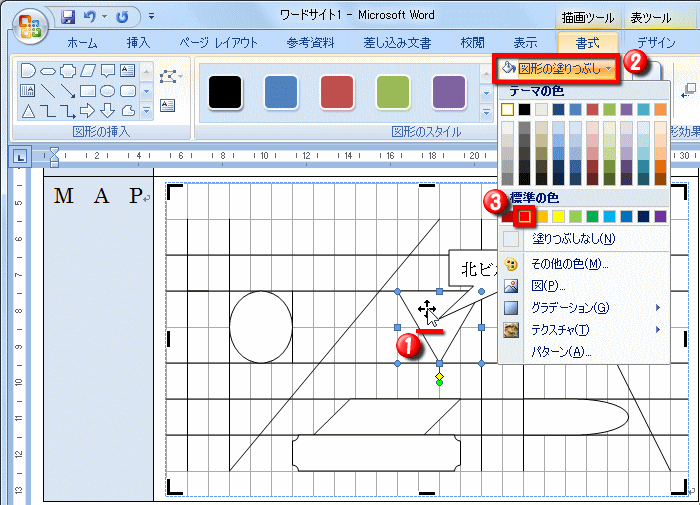Pick purple in the standard colors
Screen dimensions: 700x505
[x=660, y=217]
